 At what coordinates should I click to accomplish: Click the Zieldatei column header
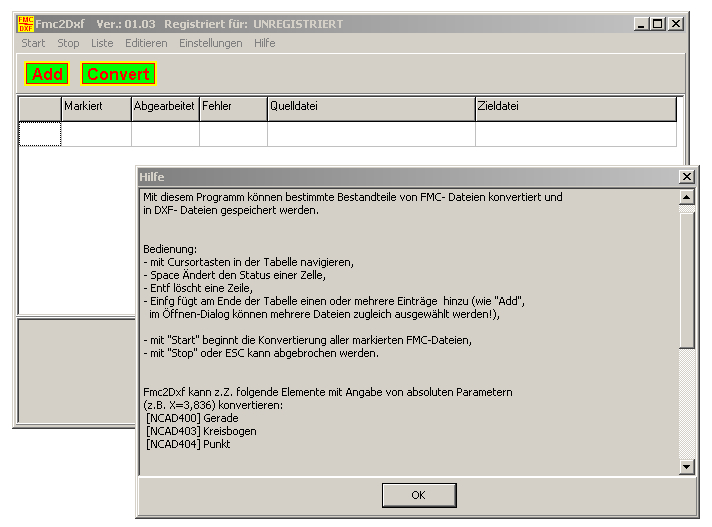pyautogui.click(x=575, y=106)
